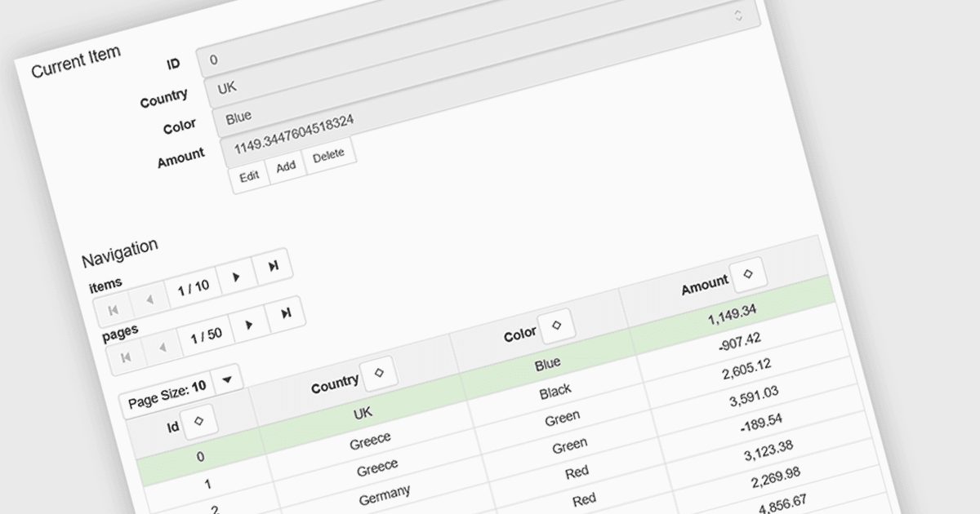Select the Black cell in Color column
Viewport: 980px width, 514px height.
(555, 392)
